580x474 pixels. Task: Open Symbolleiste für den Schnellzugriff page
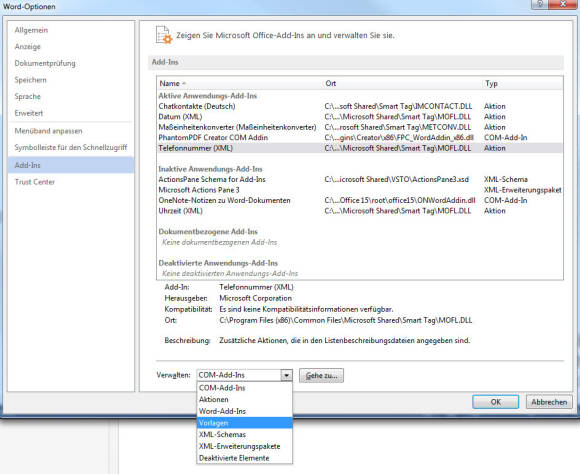71,147
